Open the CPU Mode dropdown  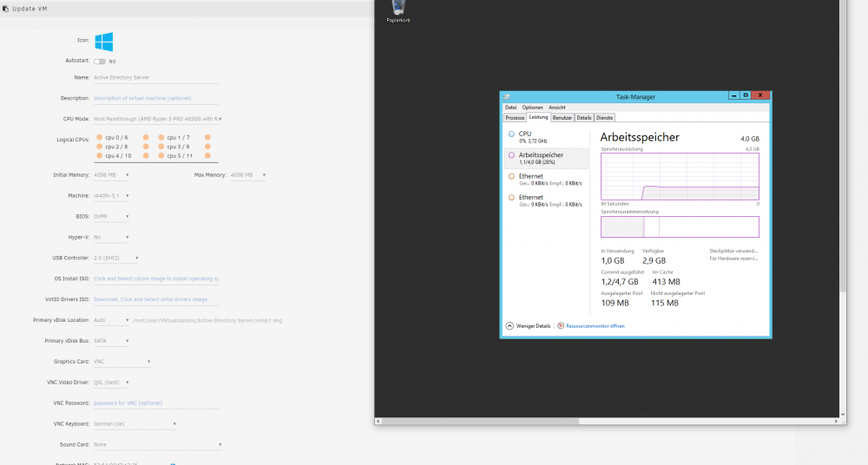click(x=158, y=119)
